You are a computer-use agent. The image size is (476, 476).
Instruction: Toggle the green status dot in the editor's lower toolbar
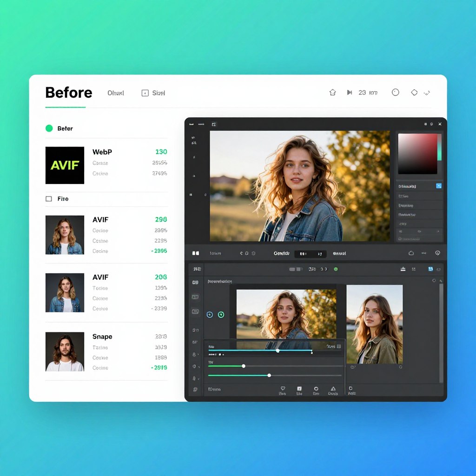click(336, 269)
